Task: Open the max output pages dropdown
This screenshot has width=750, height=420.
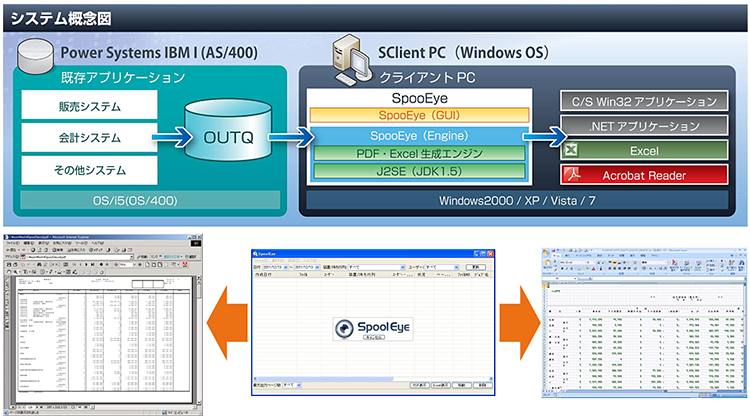Action: pyautogui.click(x=299, y=385)
